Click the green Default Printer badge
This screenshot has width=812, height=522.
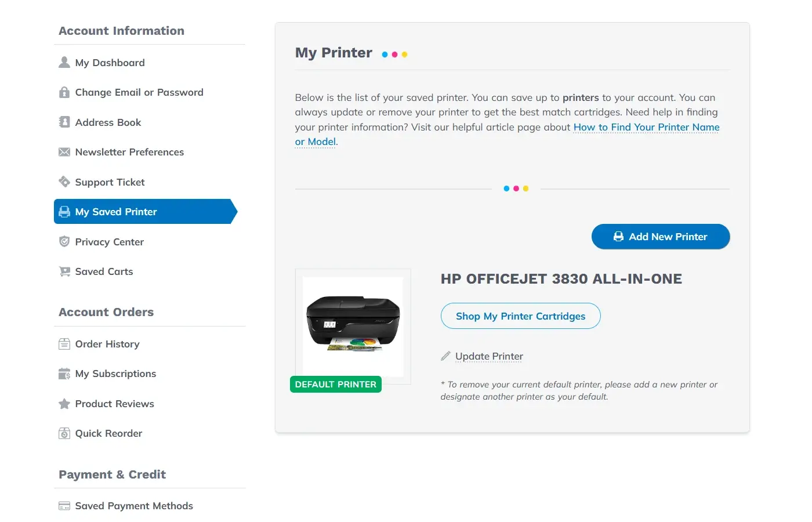tap(335, 385)
